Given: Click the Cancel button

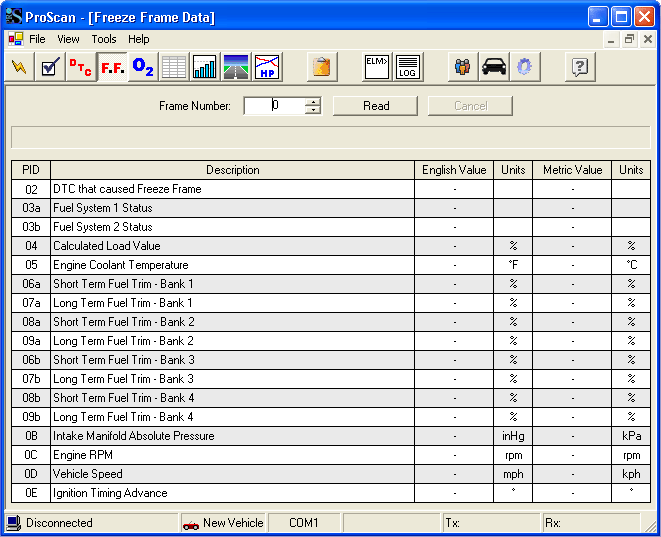Looking at the screenshot, I should (470, 106).
